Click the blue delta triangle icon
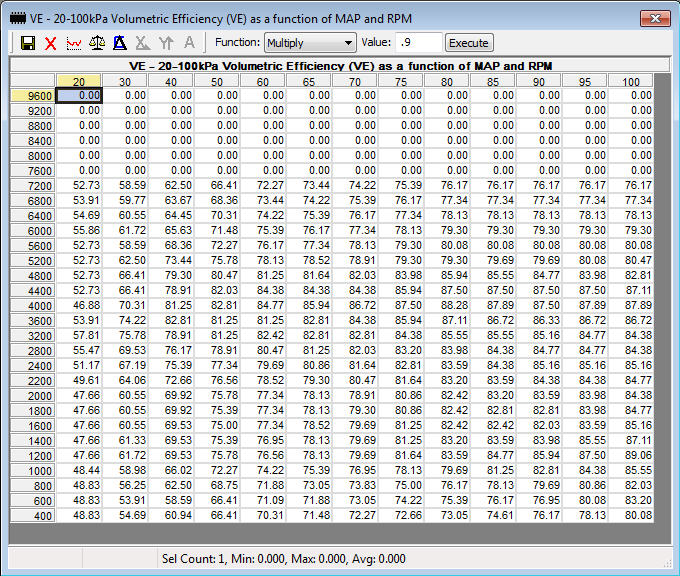 [120, 43]
